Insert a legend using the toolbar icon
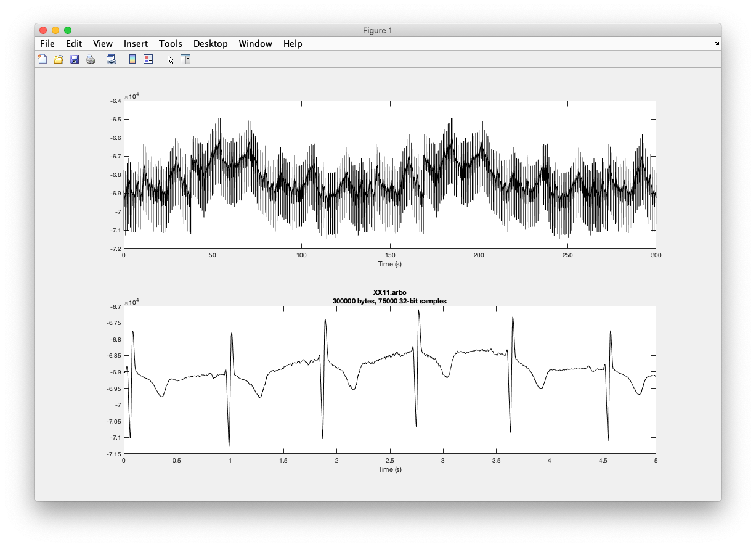This screenshot has height=547, width=756. (x=148, y=59)
